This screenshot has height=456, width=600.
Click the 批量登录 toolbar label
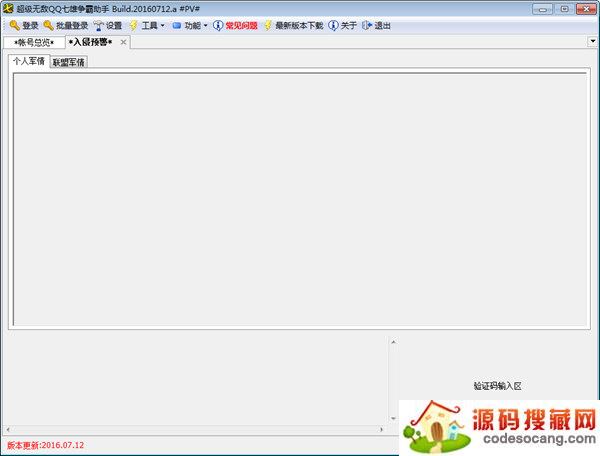click(72, 26)
